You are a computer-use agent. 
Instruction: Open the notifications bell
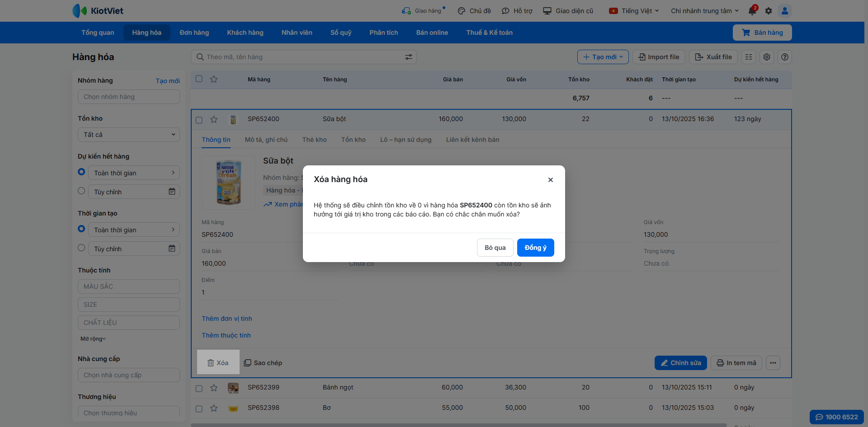[x=752, y=11]
